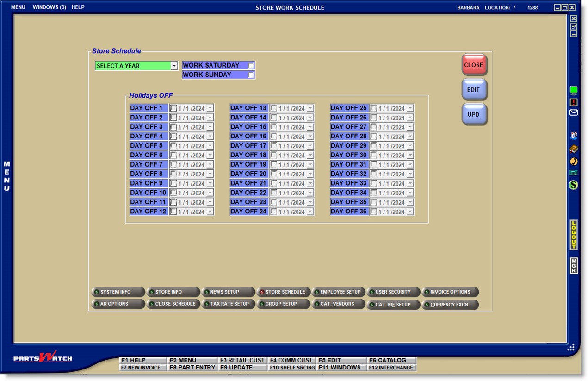Screen dimensions: 588x381
Task: Click the vertical MENU side bar
Action: point(6,176)
